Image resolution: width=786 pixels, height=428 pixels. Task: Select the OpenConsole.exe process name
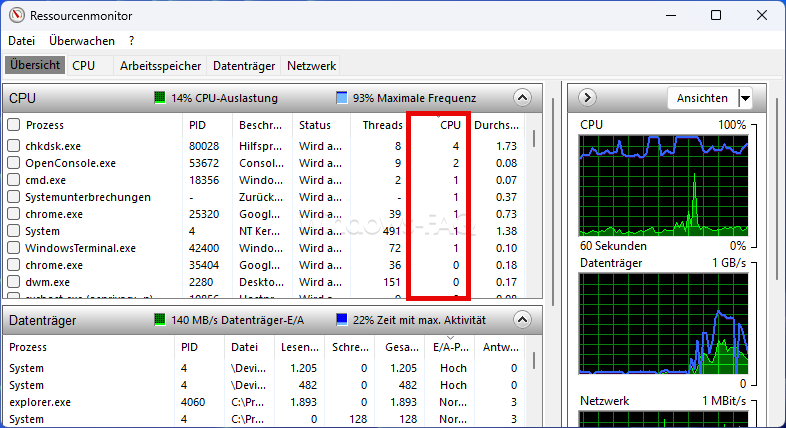click(x=70, y=163)
